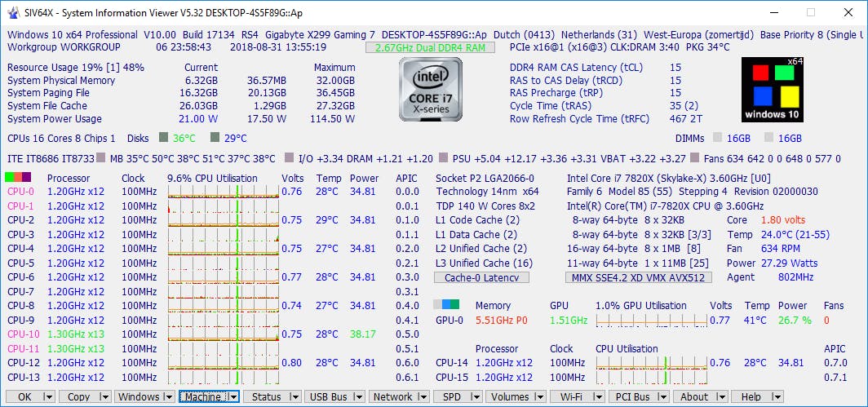The height and width of the screenshot is (407, 868).
Task: Click the 2.67GHz Dual DDR4 RAM button
Action: tap(430, 47)
